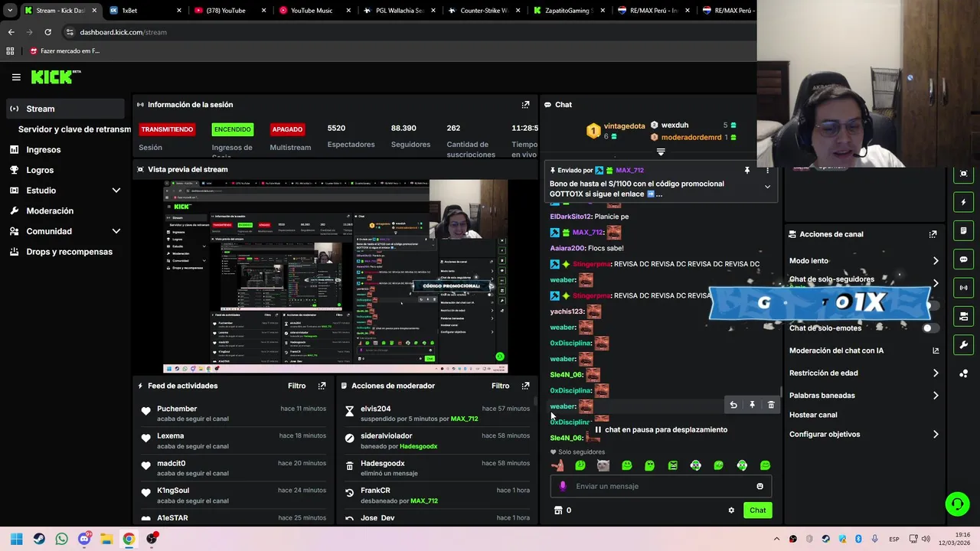The width and height of the screenshot is (980, 551).
Task: Click Filtro in Feed de actividades
Action: [296, 386]
